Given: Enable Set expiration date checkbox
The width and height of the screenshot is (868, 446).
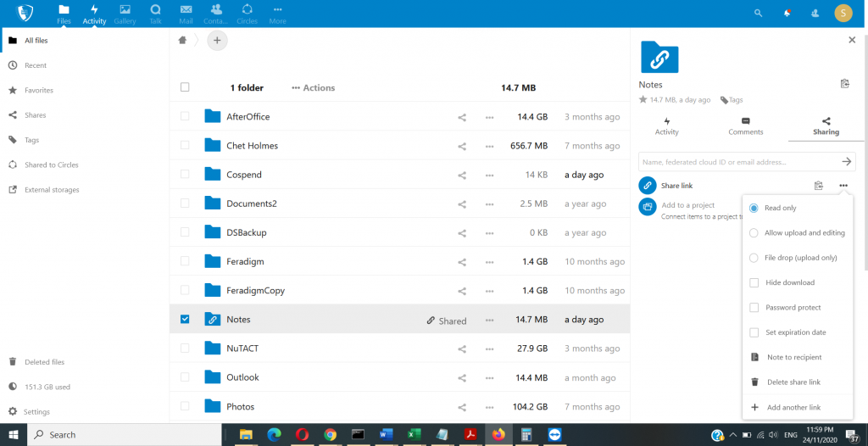Looking at the screenshot, I should (754, 332).
